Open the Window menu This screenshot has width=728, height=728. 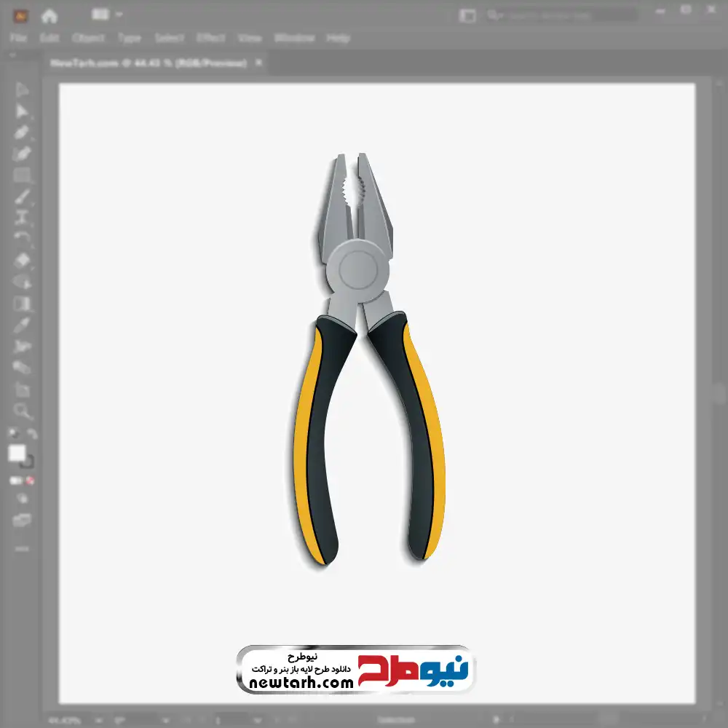coord(294,38)
